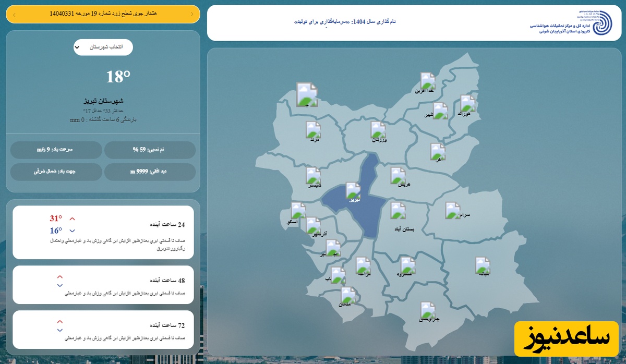The image size is (626, 364).
Task: Click the Maragheh weather icon
Action: tap(363, 265)
